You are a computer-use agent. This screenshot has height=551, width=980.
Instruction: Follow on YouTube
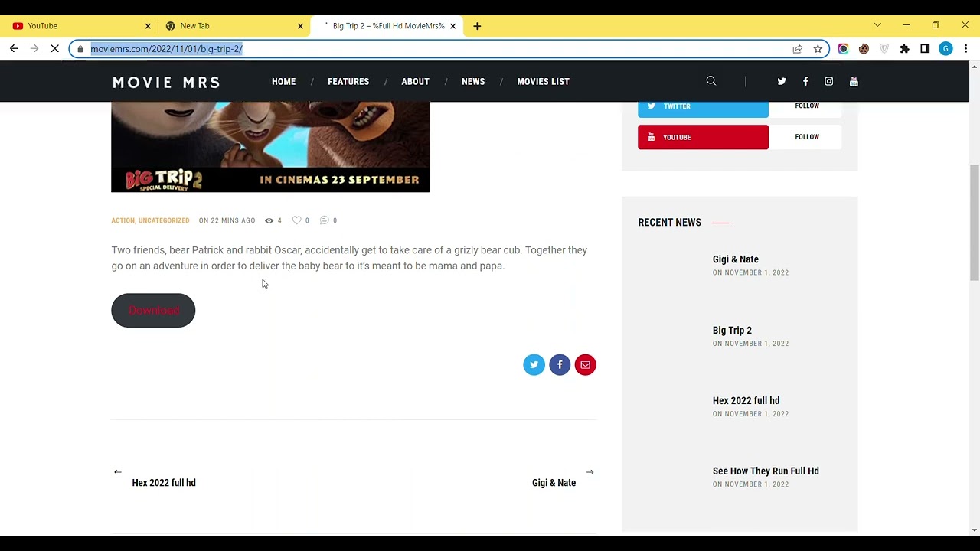(806, 137)
